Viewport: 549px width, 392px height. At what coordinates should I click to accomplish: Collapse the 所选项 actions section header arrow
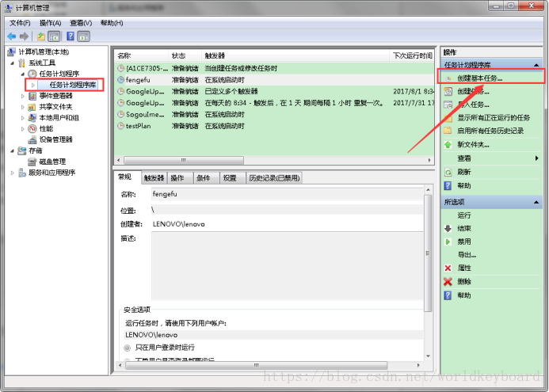click(x=536, y=202)
